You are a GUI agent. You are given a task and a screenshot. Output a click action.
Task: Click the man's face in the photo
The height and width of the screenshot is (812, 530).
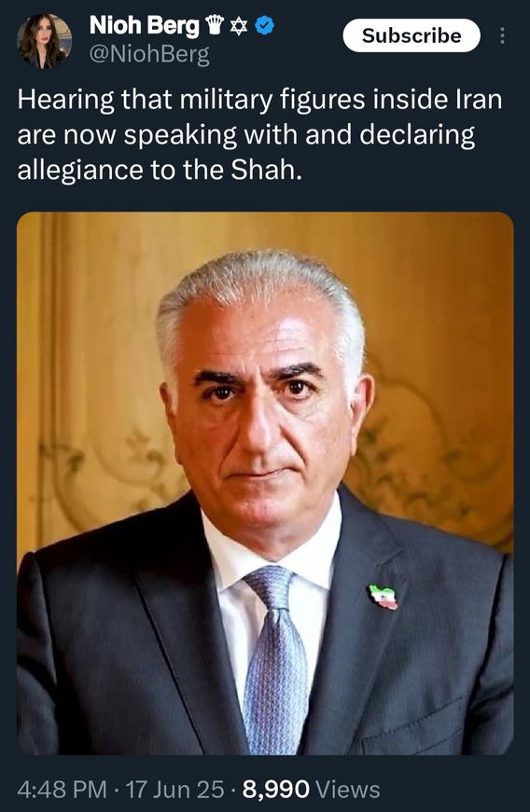click(x=264, y=414)
